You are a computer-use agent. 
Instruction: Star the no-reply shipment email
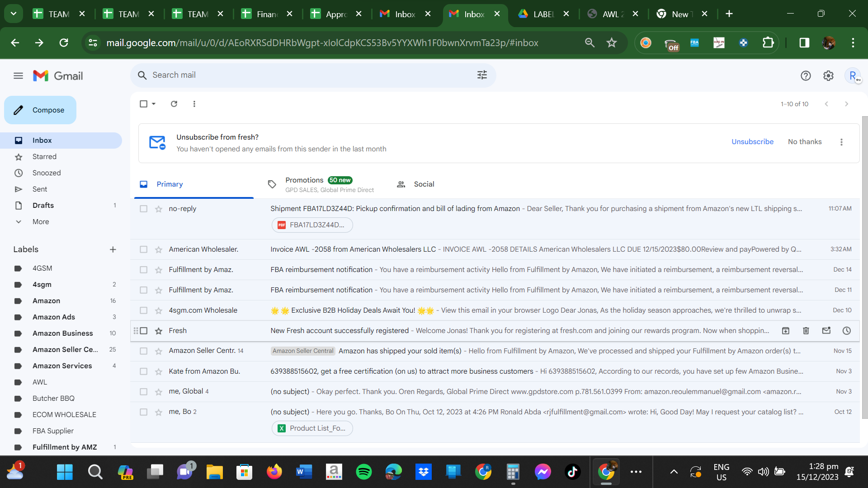[159, 209]
